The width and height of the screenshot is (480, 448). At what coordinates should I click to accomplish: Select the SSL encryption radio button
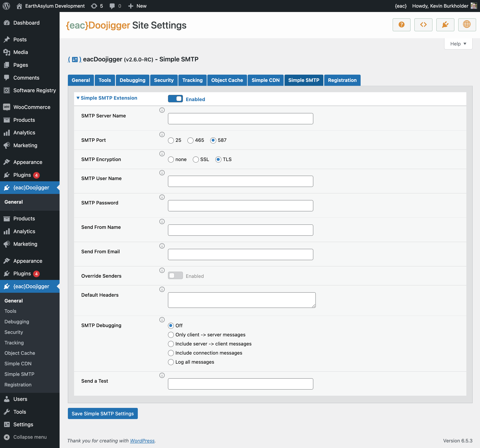click(x=196, y=159)
